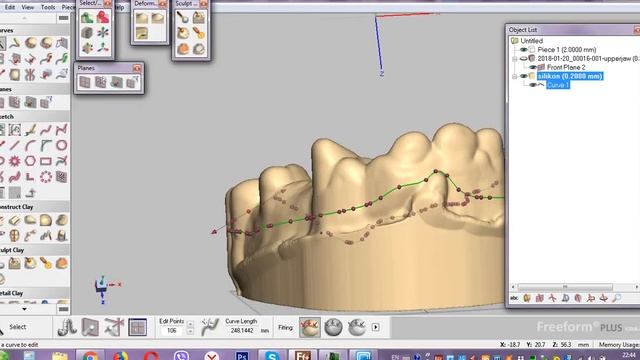This screenshot has width=640, height=360.
Task: Select the hexagon polygon sketch tool
Action: [x=30, y=161]
